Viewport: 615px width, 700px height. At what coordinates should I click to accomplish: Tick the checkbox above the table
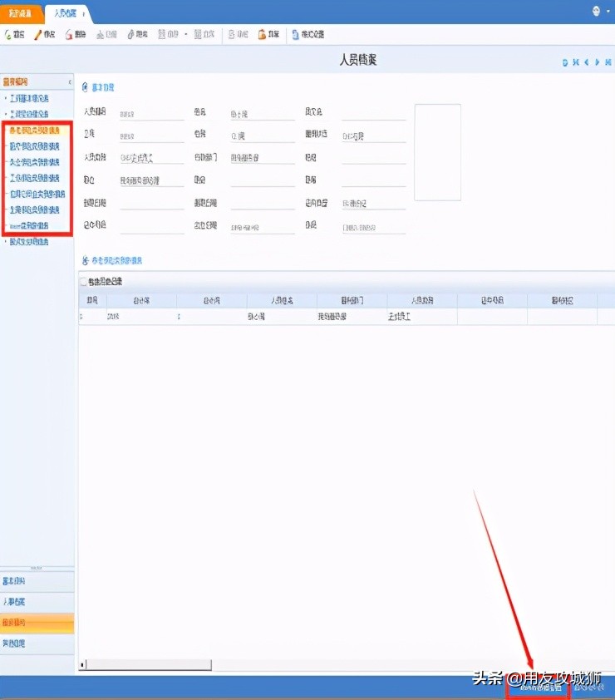coord(83,282)
